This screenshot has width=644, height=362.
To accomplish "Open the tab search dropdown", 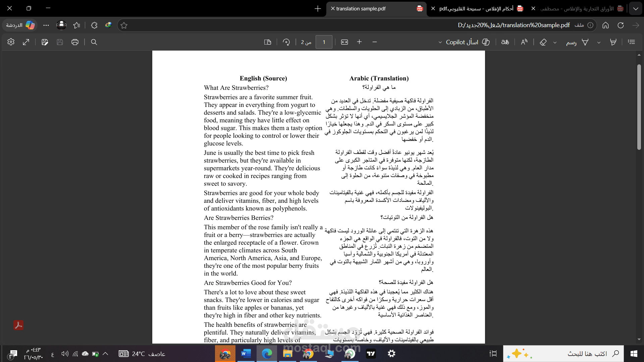I will click(x=636, y=9).
